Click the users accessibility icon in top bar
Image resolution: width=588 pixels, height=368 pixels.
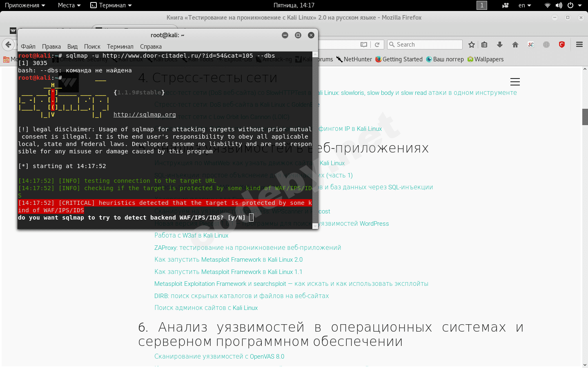(506, 5)
